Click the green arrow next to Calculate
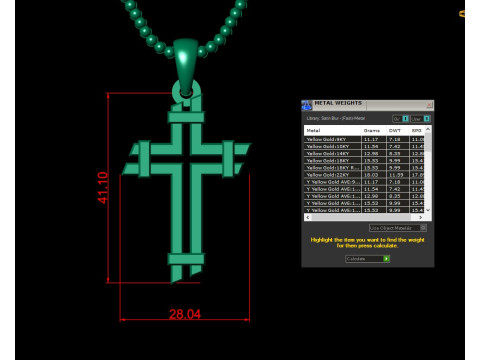 pyautogui.click(x=386, y=259)
